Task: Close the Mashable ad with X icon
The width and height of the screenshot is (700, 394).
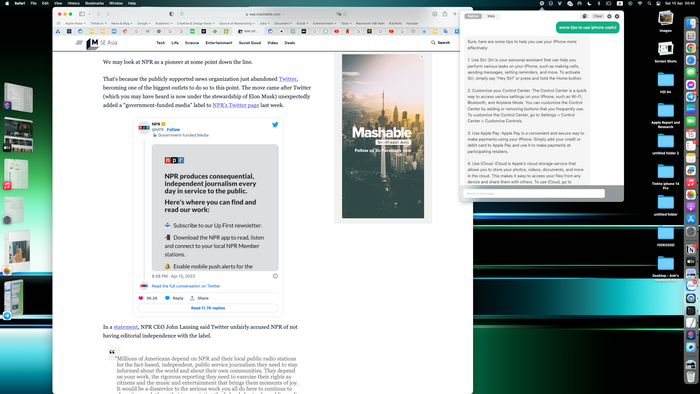Action: 421,57
